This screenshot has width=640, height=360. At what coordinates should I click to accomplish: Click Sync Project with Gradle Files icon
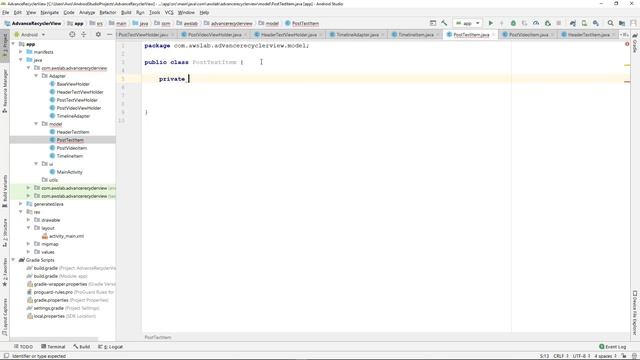573,23
